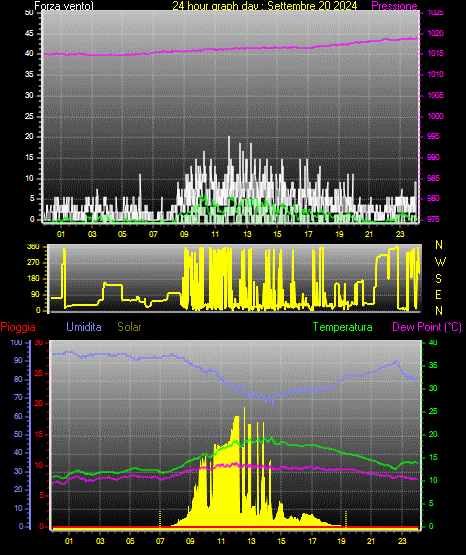
Task: Click the Dew Point (°C) legend label
Action: pyautogui.click(x=427, y=327)
